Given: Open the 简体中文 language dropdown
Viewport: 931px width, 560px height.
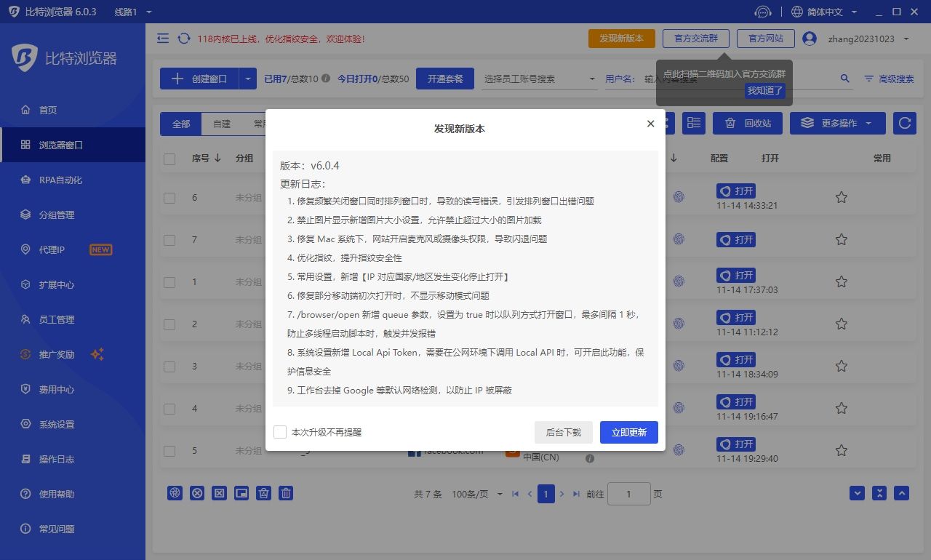Looking at the screenshot, I should pyautogui.click(x=824, y=12).
